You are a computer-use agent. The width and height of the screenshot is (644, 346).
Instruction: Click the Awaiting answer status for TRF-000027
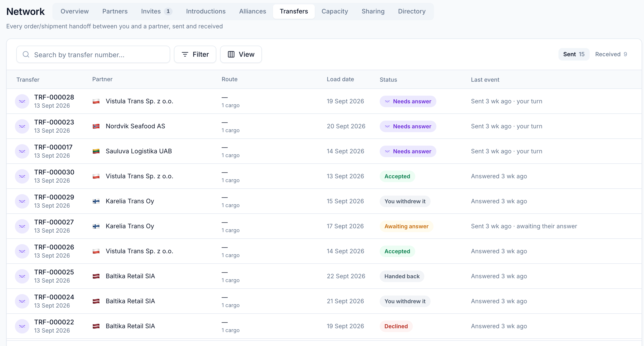(x=406, y=226)
